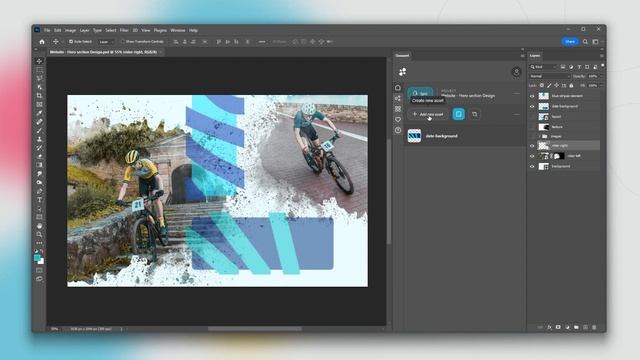
Task: Select the Rectangular Marquee tool
Action: point(39,70)
